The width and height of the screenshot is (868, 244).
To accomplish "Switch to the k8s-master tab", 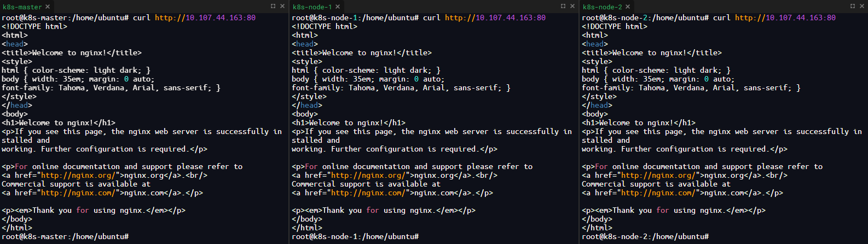I will [22, 7].
